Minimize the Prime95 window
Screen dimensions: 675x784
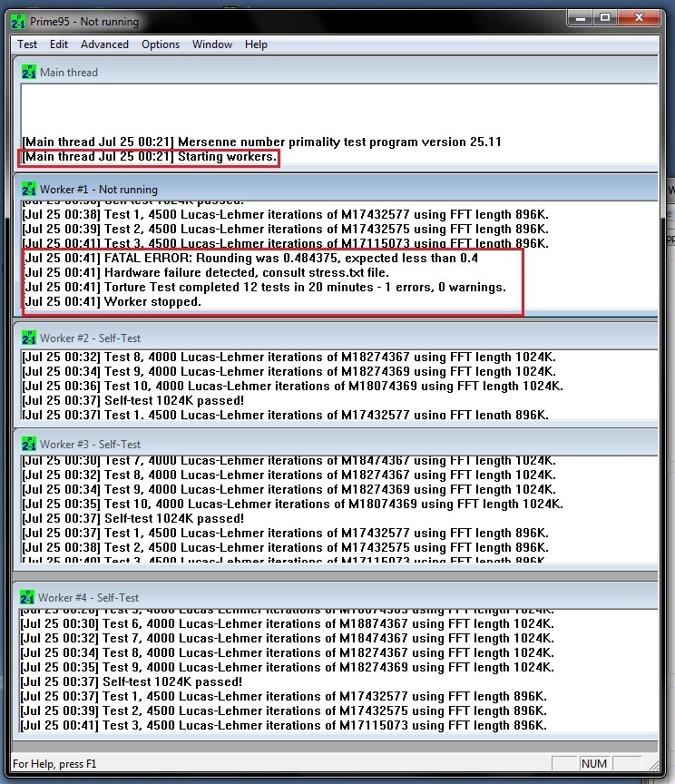tap(581, 18)
